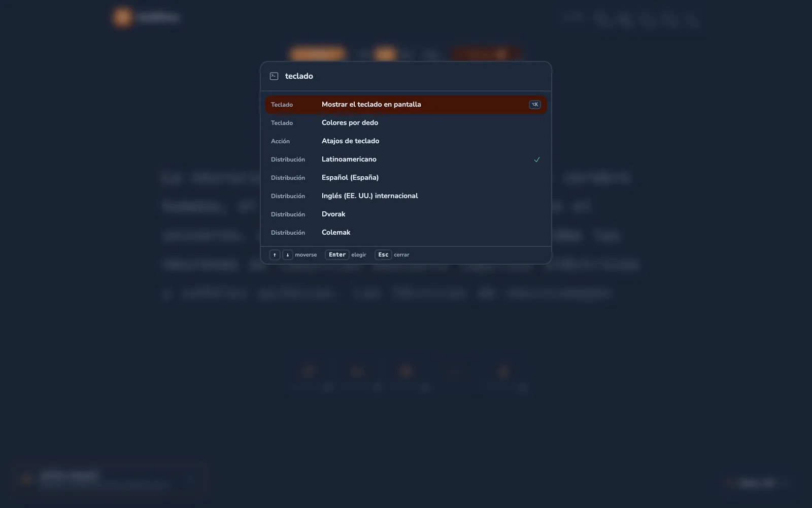Select the Colemak layout
812x508 pixels.
click(406, 233)
